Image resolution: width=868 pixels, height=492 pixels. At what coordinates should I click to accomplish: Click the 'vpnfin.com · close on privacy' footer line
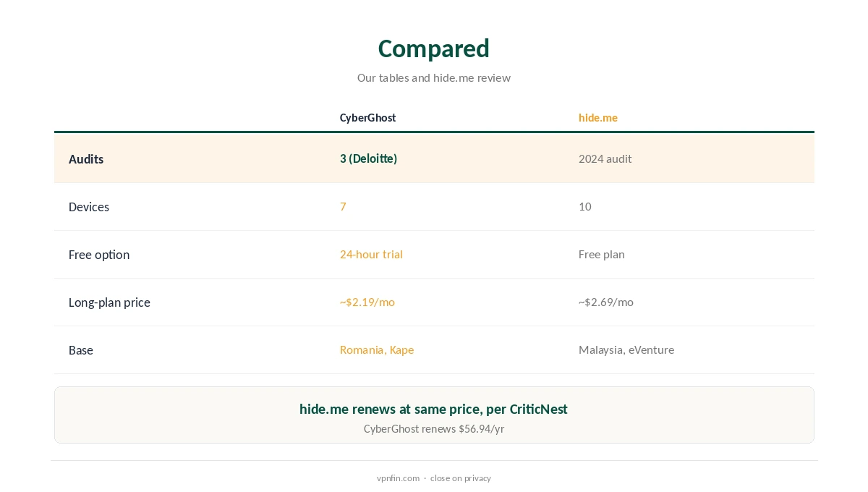[x=434, y=478]
